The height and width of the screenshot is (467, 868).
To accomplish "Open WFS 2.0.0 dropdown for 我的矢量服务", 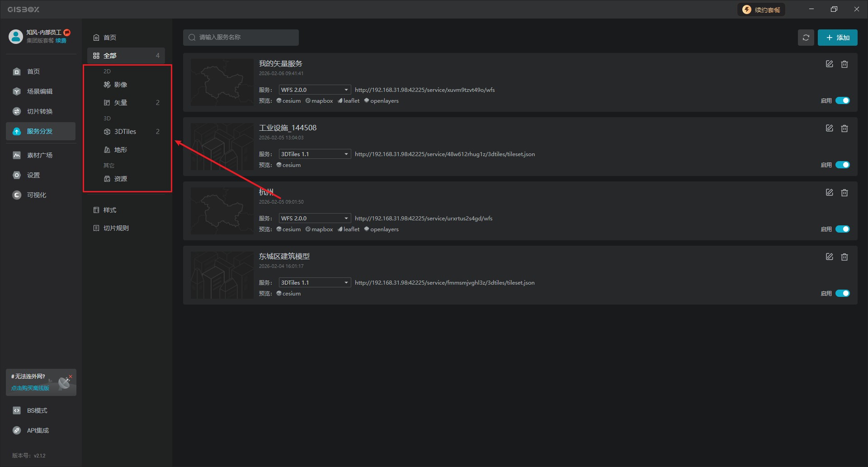I will pos(314,90).
